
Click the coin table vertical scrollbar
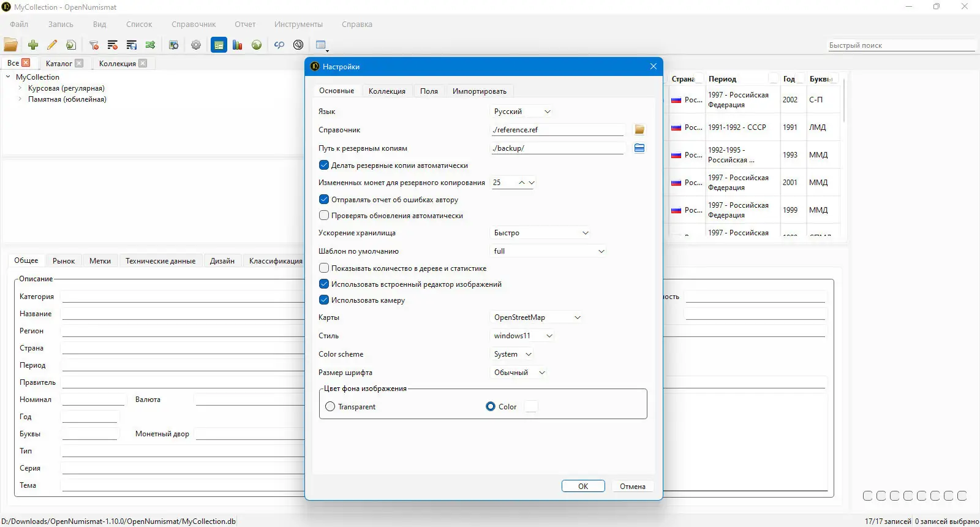(x=844, y=100)
